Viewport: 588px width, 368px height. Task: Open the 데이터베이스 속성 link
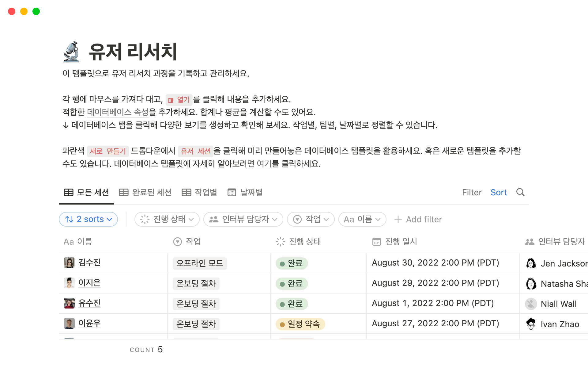[x=118, y=112]
